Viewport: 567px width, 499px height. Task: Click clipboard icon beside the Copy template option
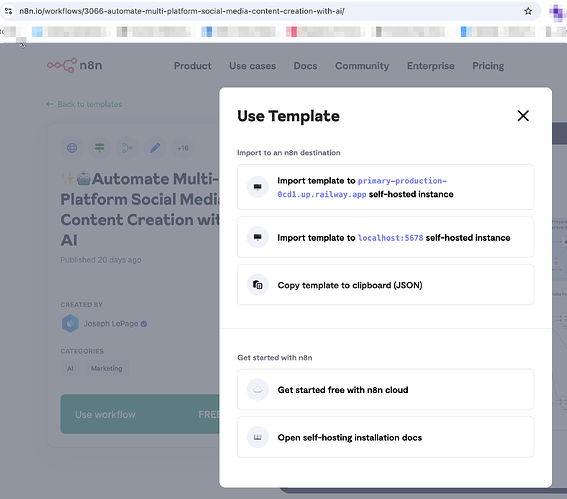(257, 285)
